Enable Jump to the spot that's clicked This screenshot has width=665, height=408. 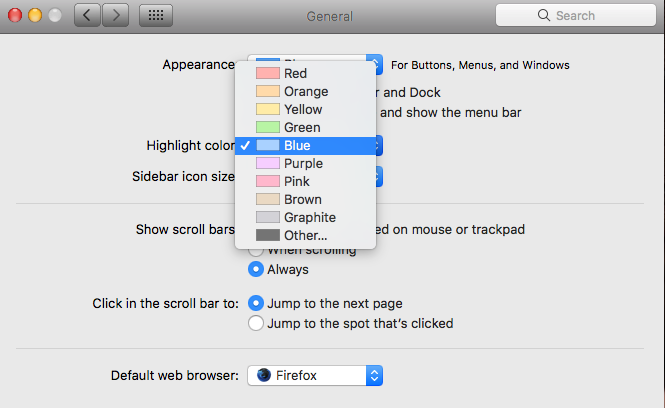[x=256, y=323]
